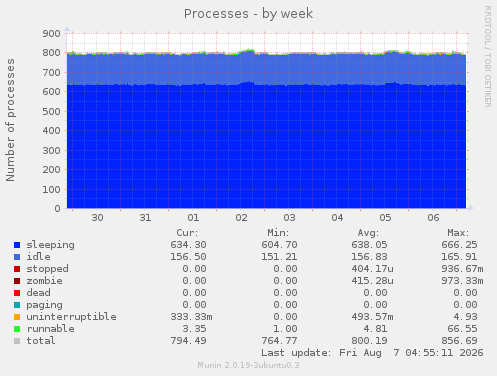Click the 'Avg:' column header
This screenshot has height=376, width=497.
[x=368, y=233]
